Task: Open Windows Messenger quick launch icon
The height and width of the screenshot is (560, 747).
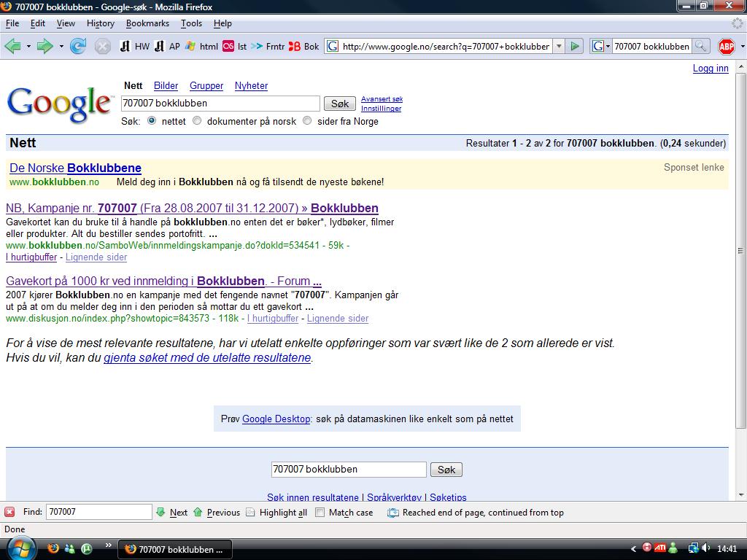Action: (x=69, y=548)
